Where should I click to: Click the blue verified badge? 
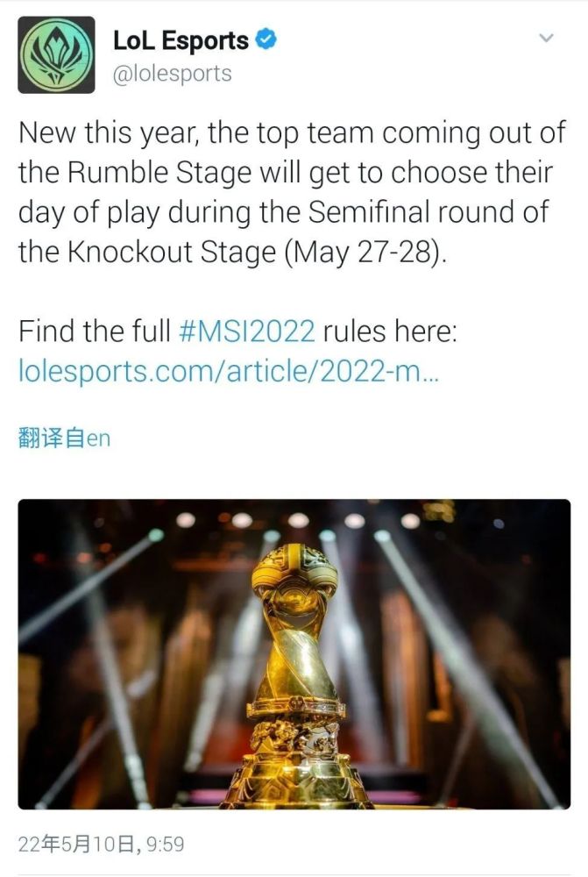pyautogui.click(x=266, y=40)
